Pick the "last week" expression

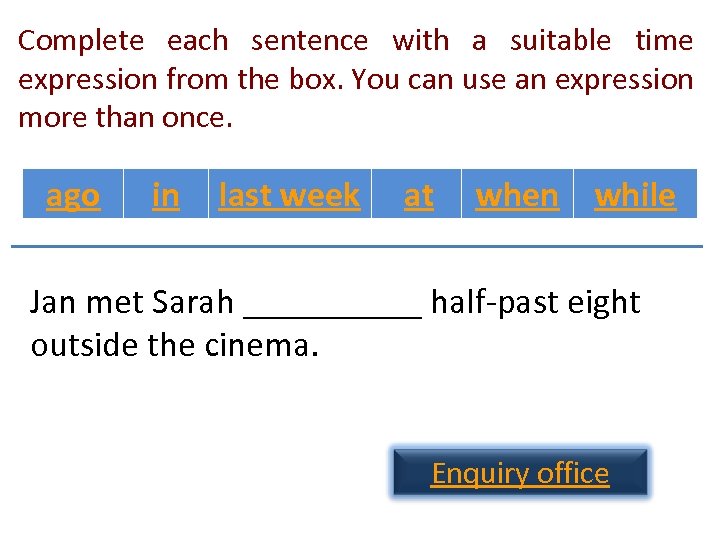click(289, 195)
